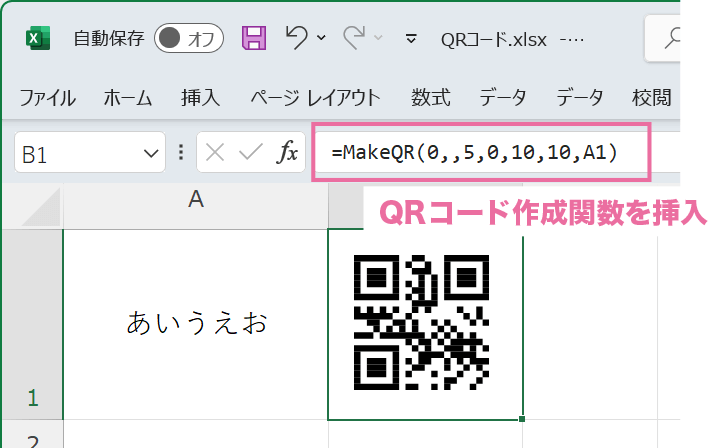Click the purple Save floppy icon
Screen dimensions: 724x448
[254, 38]
